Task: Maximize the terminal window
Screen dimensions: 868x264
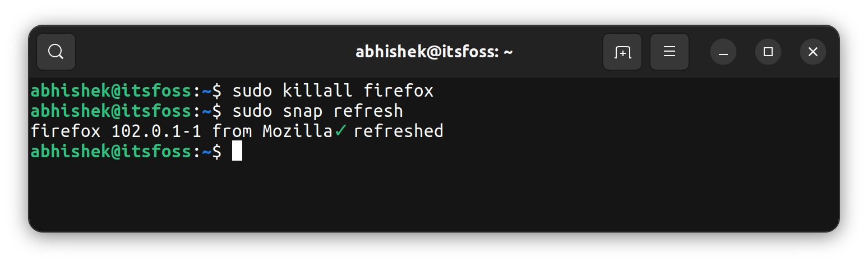Action: (768, 52)
